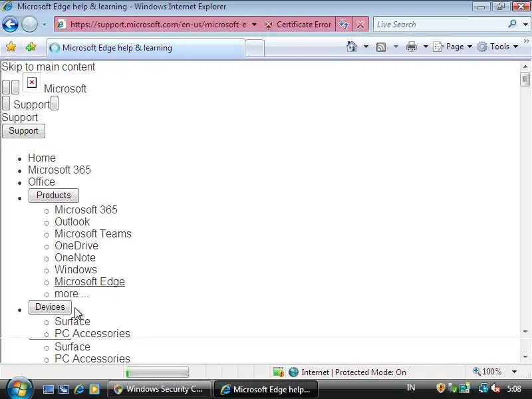Click the OneNote link

point(75,257)
